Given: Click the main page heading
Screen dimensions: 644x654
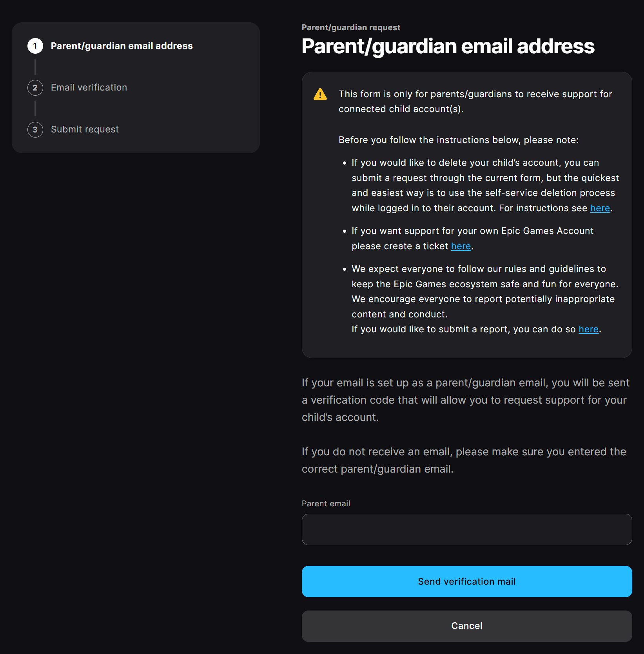Looking at the screenshot, I should coord(448,46).
